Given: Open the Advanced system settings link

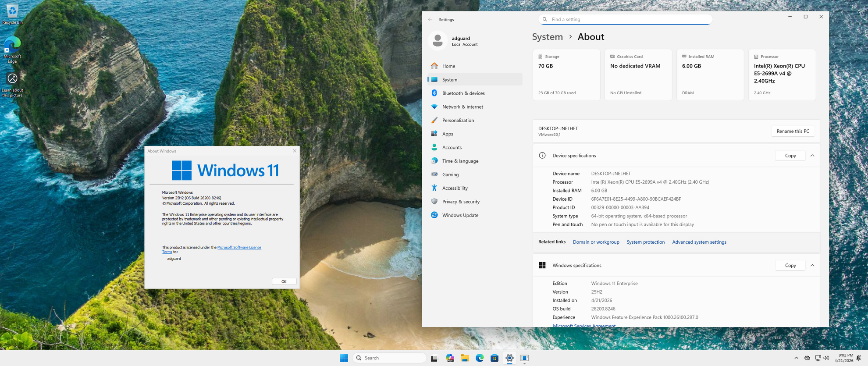Looking at the screenshot, I should [699, 242].
